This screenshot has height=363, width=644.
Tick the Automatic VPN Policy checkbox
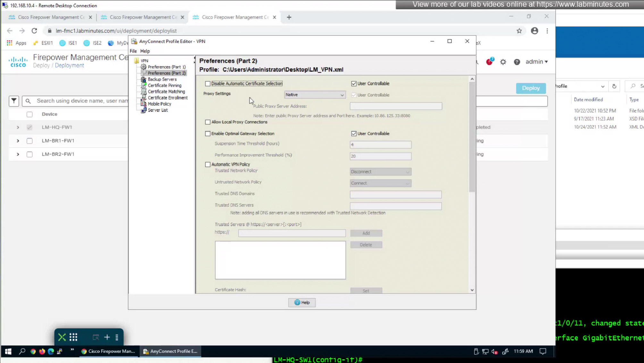[x=208, y=164]
